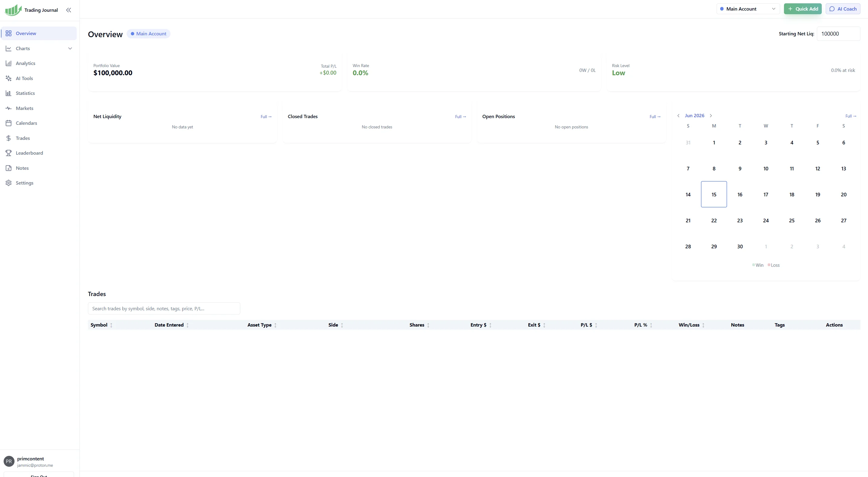Open full Closed Trades view
Screen dimensions: 868x477
click(460, 117)
